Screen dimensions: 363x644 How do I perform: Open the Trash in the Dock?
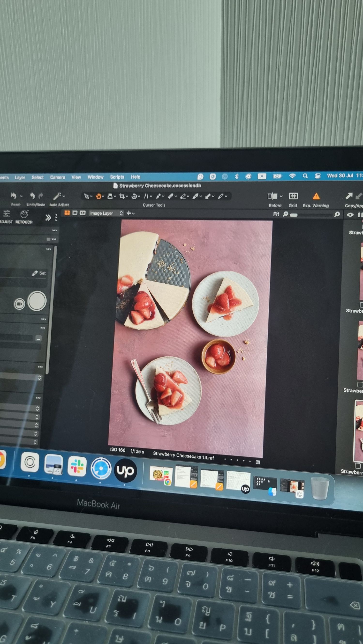320,489
